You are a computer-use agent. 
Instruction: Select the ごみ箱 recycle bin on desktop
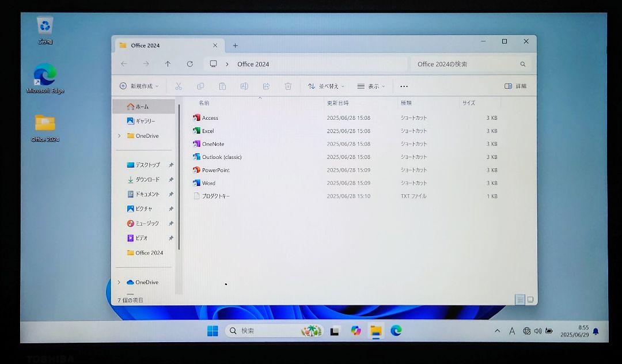[45, 30]
